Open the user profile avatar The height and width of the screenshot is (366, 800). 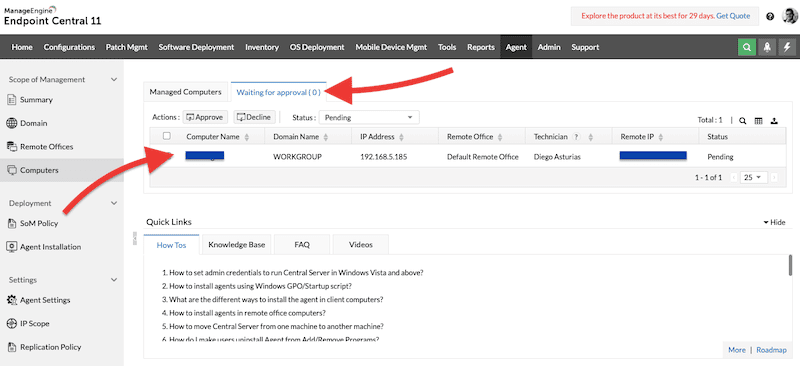coord(789,16)
